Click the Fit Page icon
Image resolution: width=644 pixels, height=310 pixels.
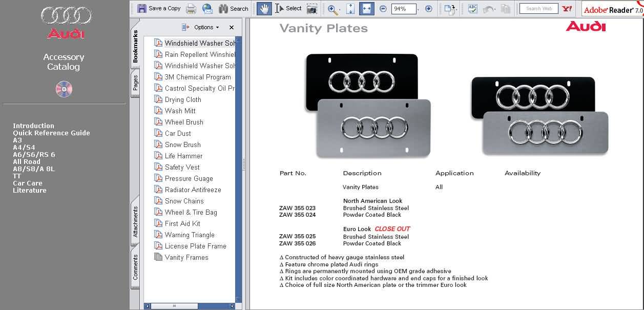[350, 8]
